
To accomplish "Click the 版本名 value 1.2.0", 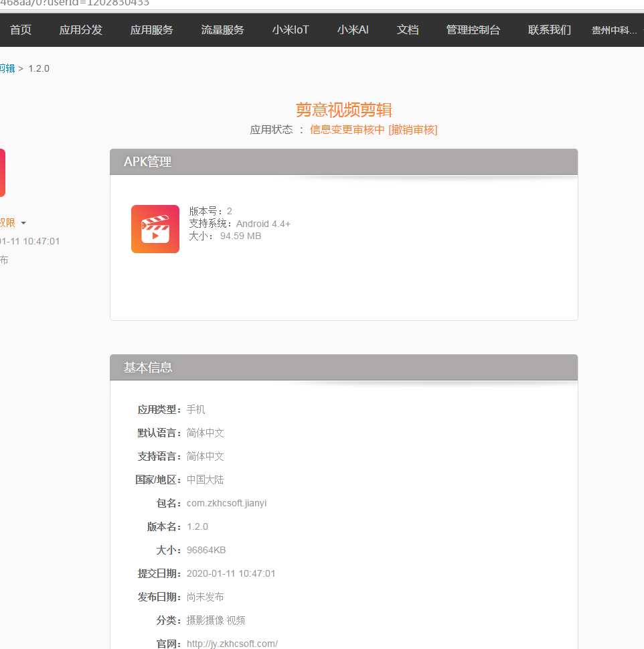I will 197,526.
